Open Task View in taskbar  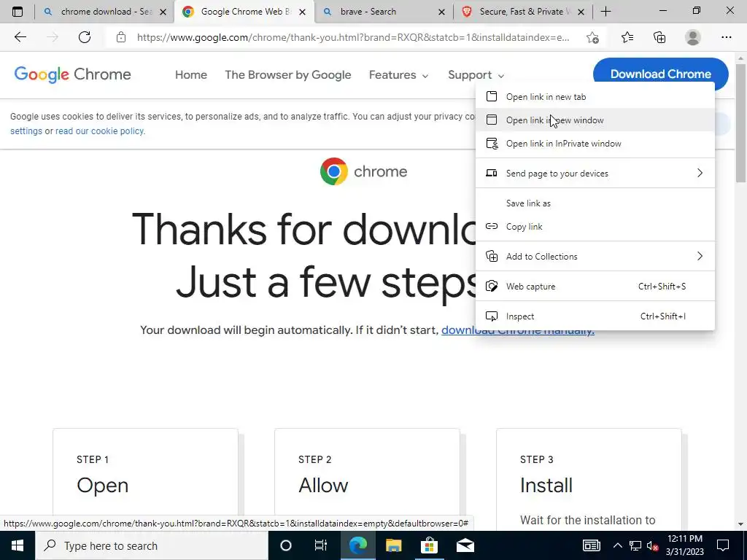click(321, 545)
